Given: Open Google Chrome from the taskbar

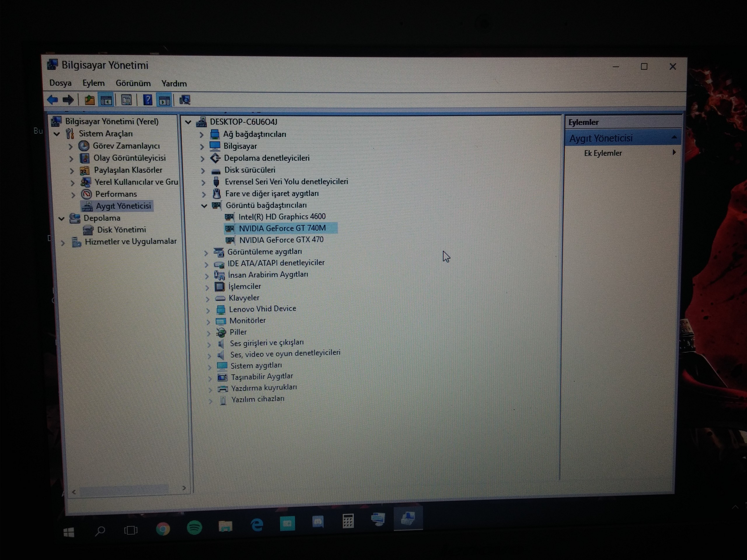Looking at the screenshot, I should (x=163, y=529).
